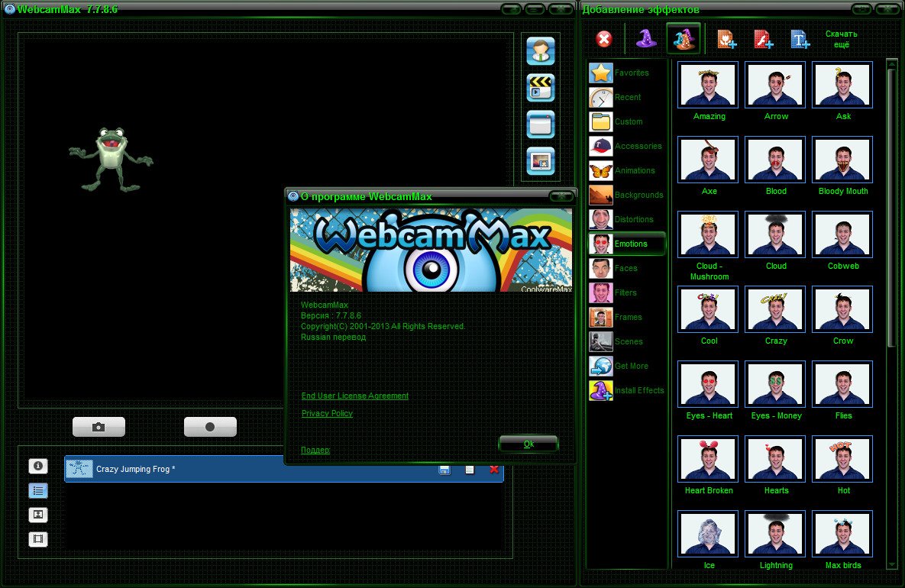Viewport: 905px width, 588px height.
Task: Start recording with the round record button
Action: (x=210, y=427)
